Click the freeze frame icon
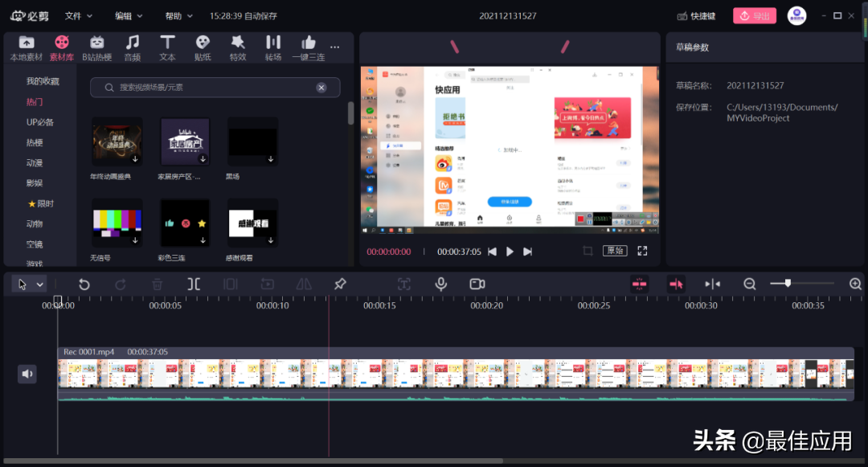Screen dimensions: 868x467 pos(231,285)
